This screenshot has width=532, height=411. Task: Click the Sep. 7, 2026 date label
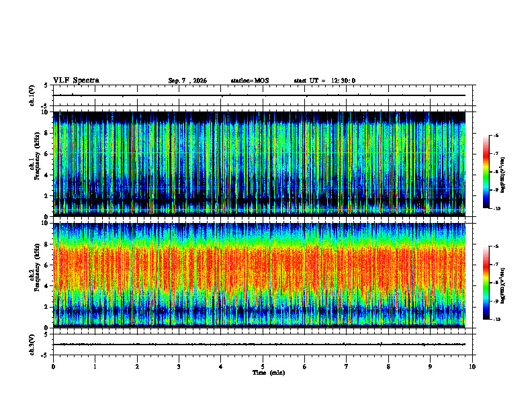tap(187, 81)
